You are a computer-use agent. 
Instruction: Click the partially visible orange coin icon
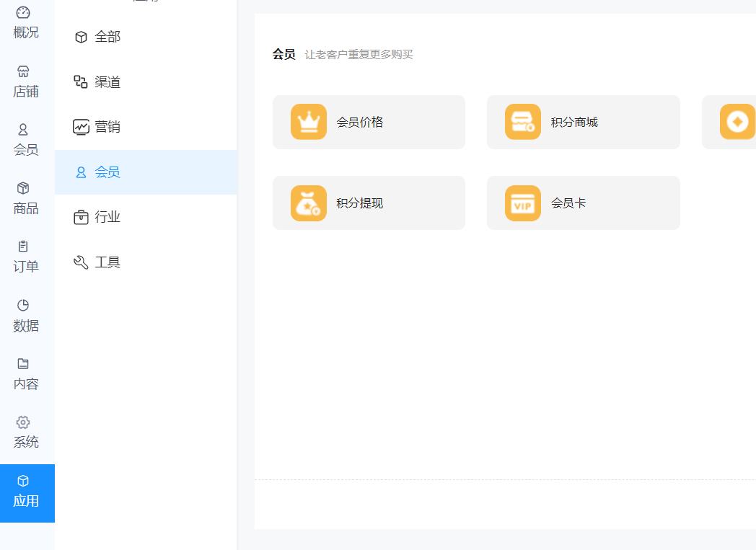(x=737, y=122)
